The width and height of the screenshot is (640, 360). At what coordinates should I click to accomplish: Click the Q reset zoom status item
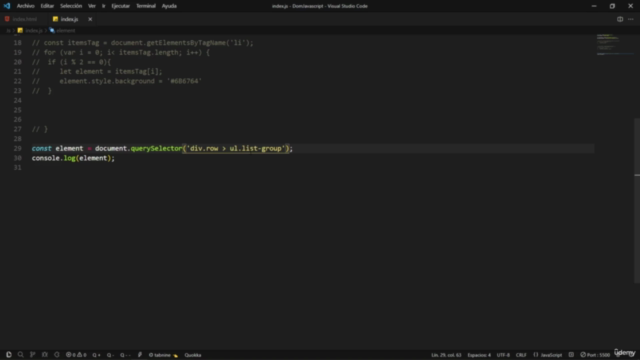(125, 355)
